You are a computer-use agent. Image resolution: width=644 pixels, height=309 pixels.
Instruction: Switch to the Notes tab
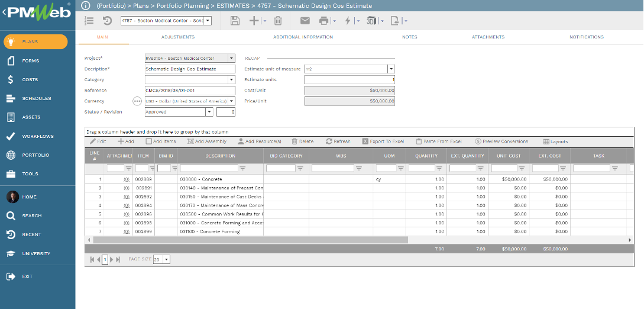409,37
